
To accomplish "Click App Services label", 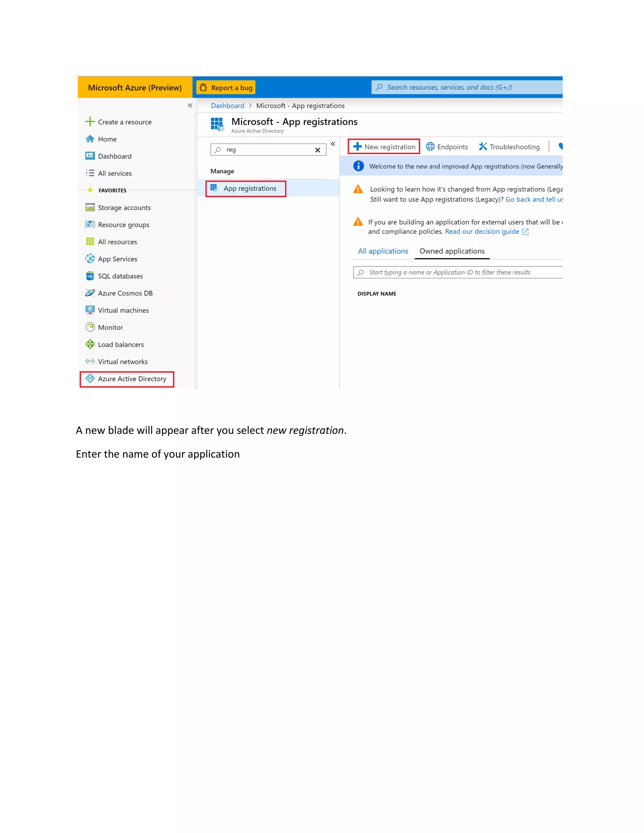I will pos(118,259).
